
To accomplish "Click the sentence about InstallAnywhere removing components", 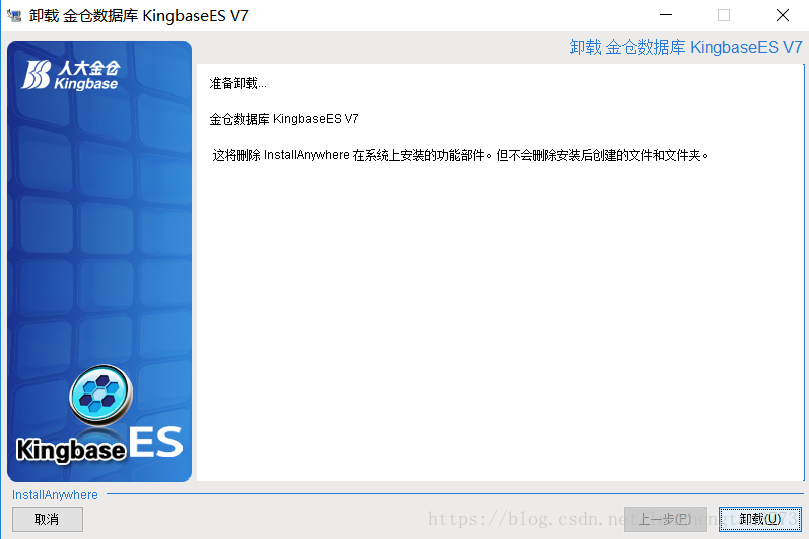I will click(460, 155).
